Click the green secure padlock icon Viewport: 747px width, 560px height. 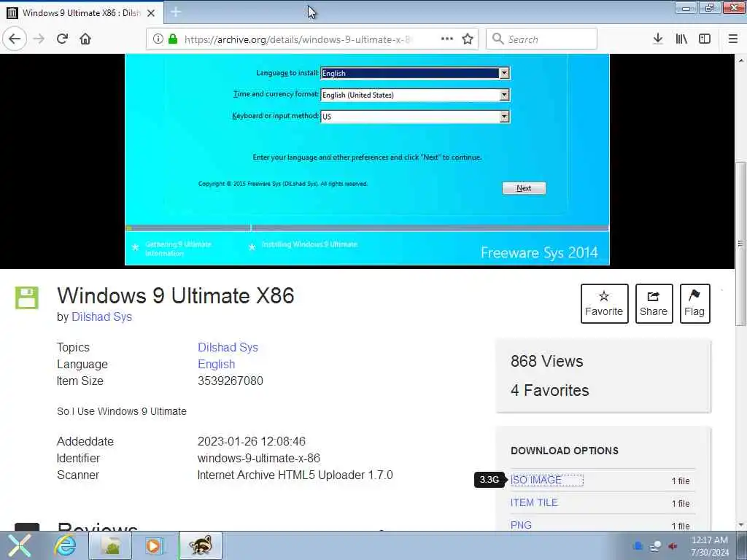[173, 39]
